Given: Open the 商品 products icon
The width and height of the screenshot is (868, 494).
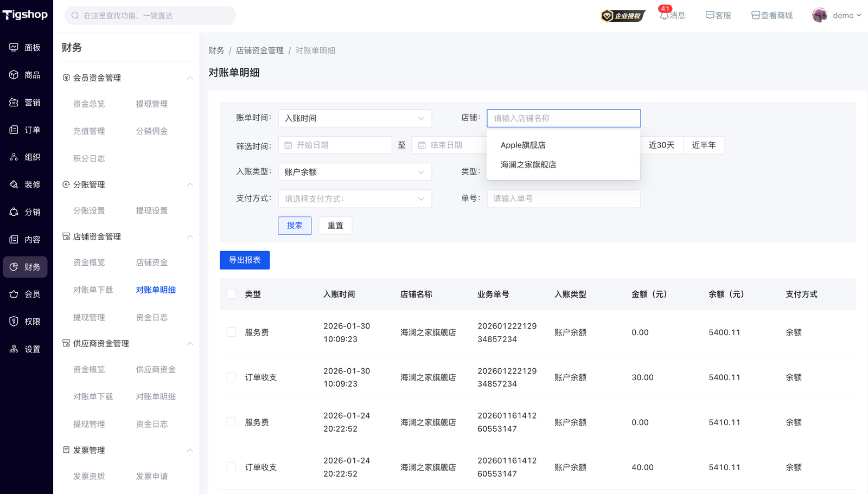Looking at the screenshot, I should (14, 75).
